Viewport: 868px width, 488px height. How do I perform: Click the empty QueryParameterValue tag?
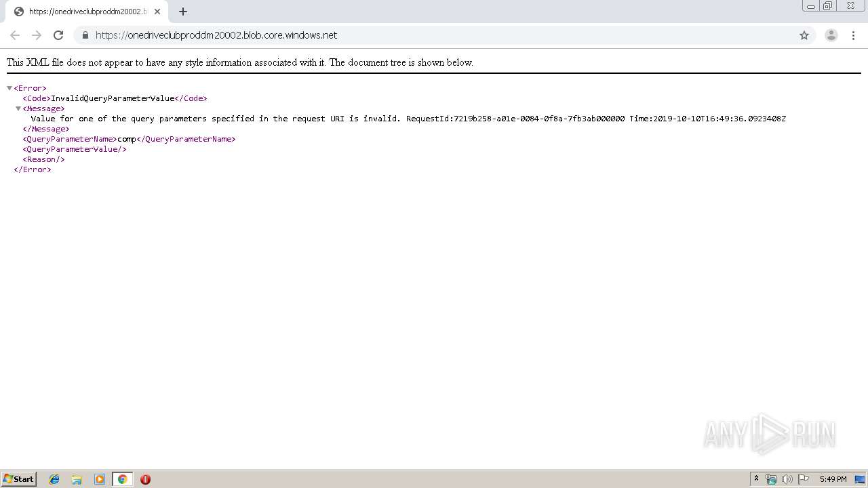[75, 149]
